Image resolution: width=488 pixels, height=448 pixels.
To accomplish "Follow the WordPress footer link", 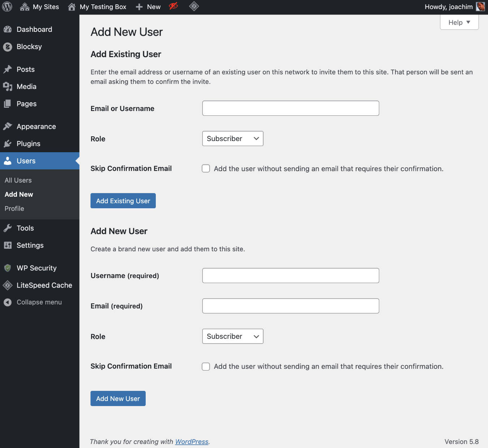I will (192, 441).
